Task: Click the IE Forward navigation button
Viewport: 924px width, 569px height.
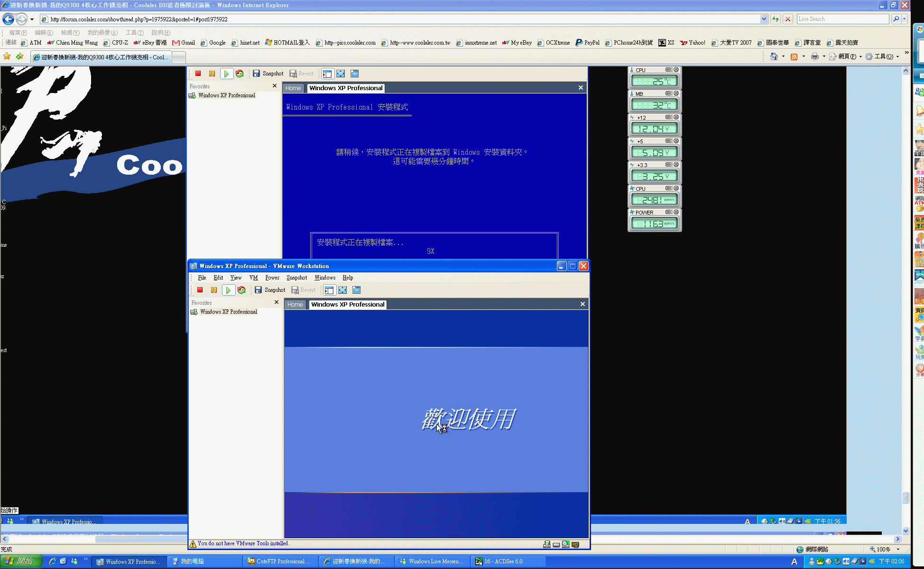Action: click(x=21, y=19)
